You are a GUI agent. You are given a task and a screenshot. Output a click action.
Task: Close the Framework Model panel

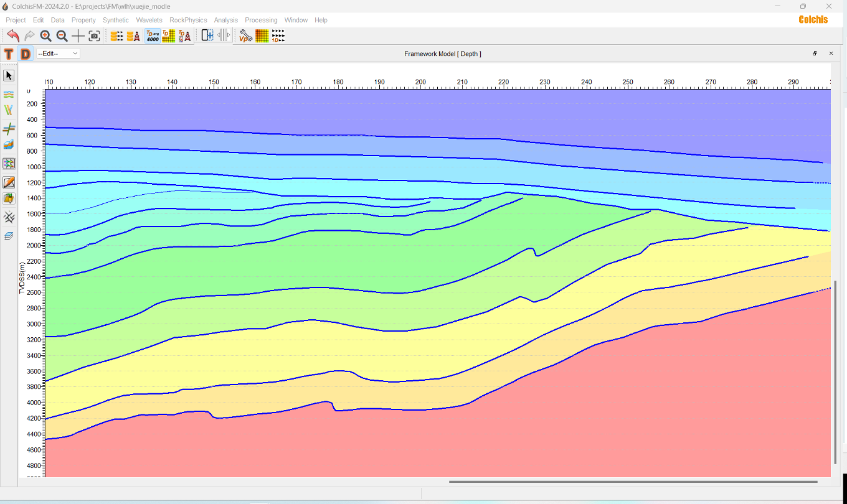(831, 54)
